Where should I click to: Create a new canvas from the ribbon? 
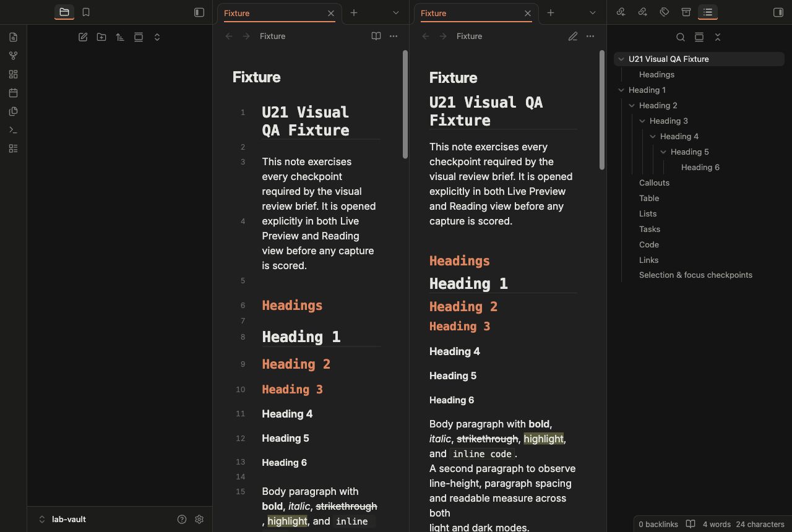(x=14, y=74)
